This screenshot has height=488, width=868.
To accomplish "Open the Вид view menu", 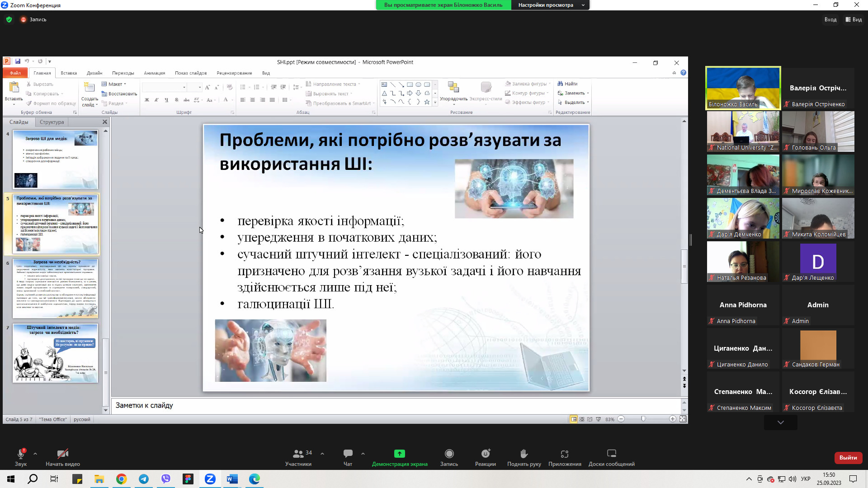I will click(854, 19).
